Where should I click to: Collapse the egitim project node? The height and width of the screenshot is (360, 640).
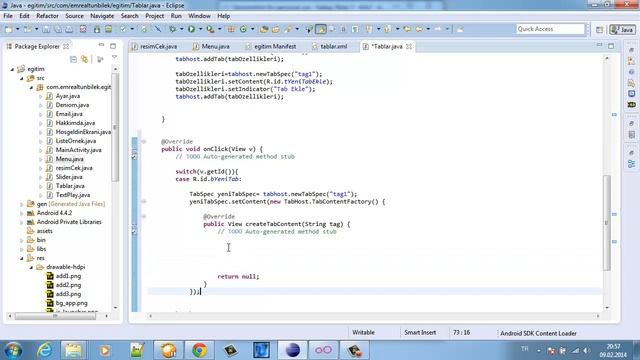point(12,69)
